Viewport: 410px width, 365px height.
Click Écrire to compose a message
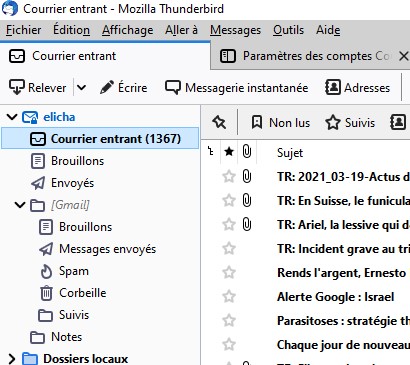[124, 88]
